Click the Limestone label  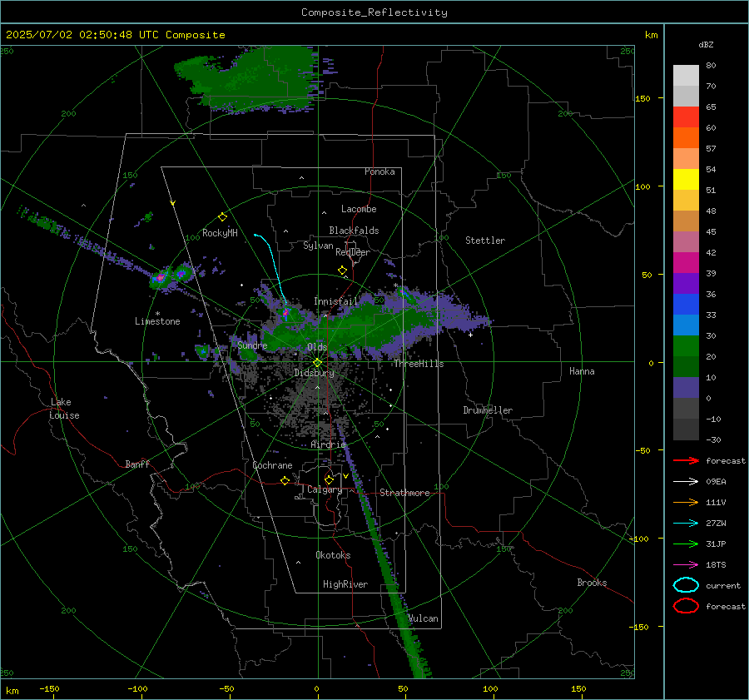[157, 321]
